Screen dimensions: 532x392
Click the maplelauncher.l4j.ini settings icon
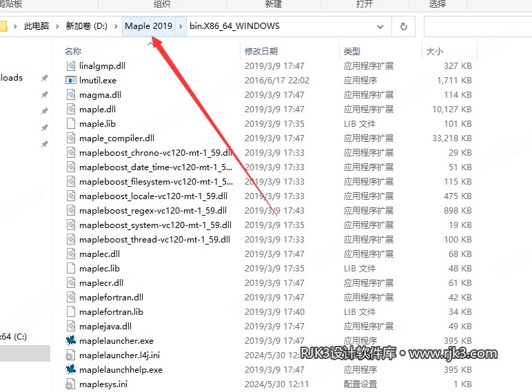pos(70,355)
